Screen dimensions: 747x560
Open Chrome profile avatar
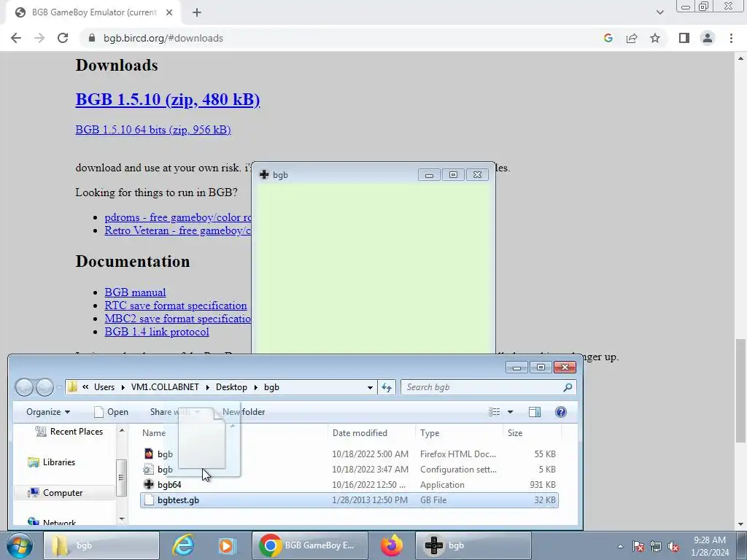coord(708,38)
